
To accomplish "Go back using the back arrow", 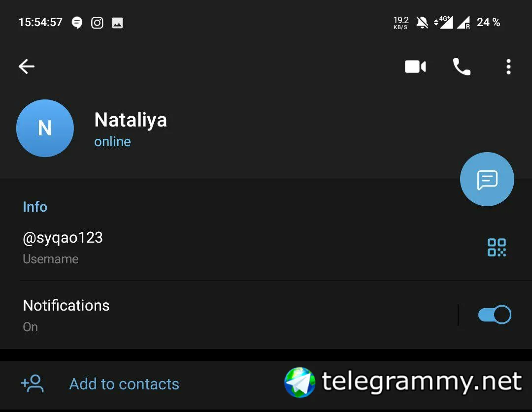I will click(27, 66).
